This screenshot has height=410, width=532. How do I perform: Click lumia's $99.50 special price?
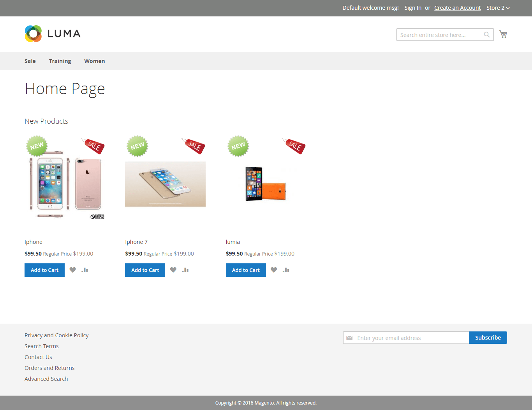(x=234, y=254)
